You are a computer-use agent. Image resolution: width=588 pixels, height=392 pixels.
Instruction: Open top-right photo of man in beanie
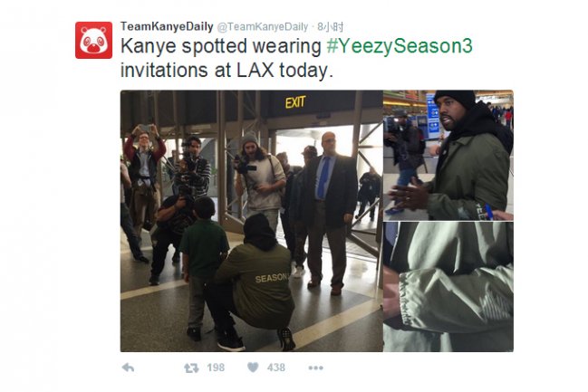448,155
